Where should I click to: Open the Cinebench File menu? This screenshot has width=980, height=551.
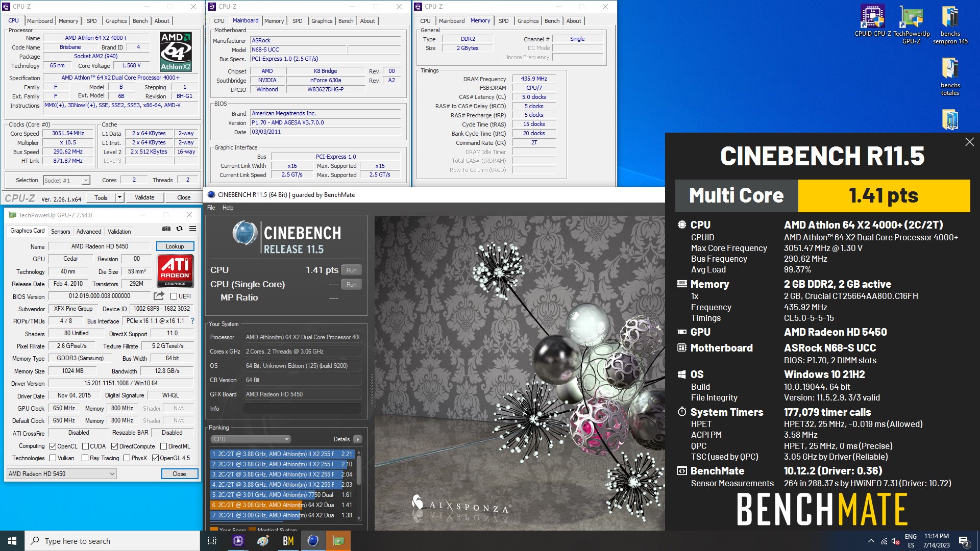pyautogui.click(x=211, y=208)
